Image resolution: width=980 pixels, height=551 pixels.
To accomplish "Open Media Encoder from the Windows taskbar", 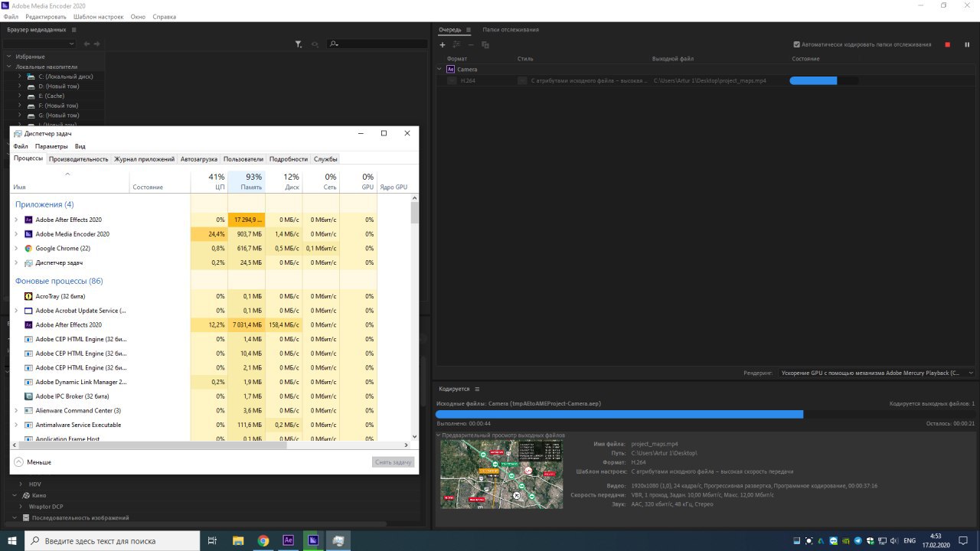I will click(313, 540).
